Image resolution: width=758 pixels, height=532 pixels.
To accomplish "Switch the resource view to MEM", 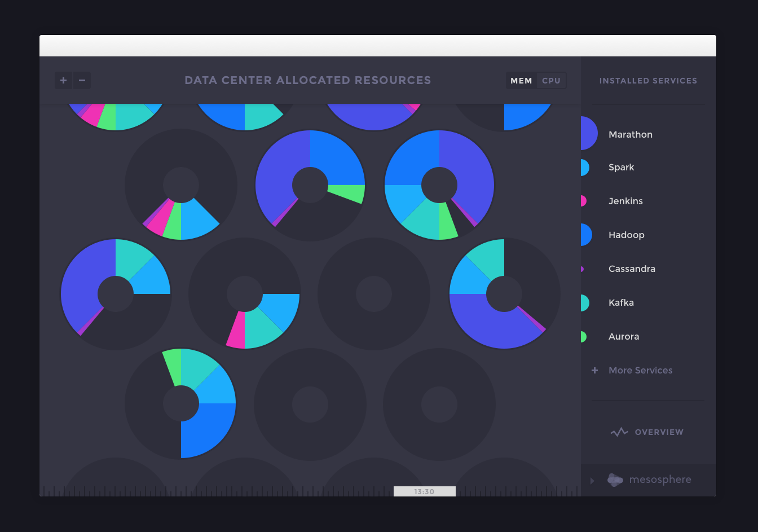I will [521, 81].
